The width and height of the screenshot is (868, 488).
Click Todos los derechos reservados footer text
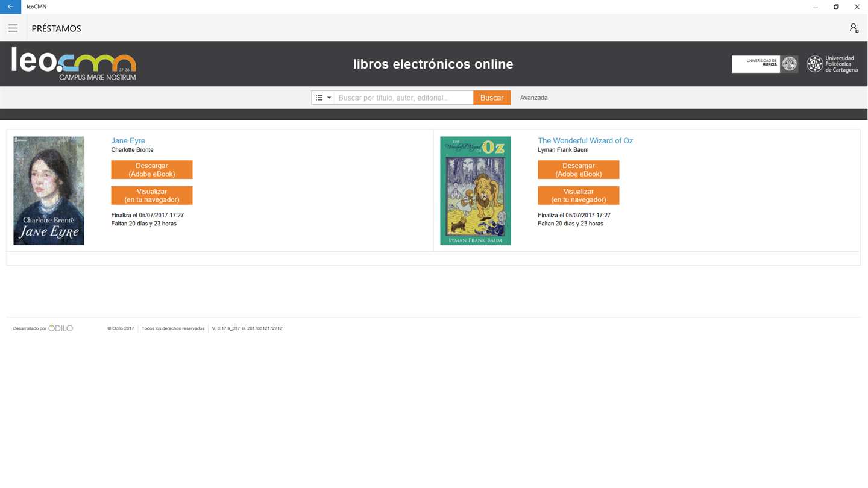[x=173, y=328]
